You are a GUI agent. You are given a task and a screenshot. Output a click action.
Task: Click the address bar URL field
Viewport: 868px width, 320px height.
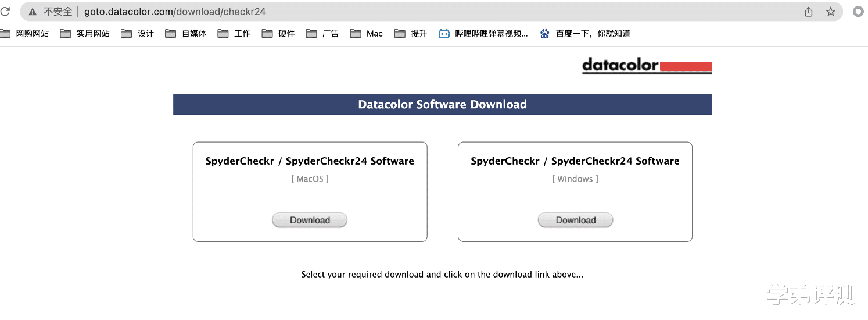[x=431, y=12]
